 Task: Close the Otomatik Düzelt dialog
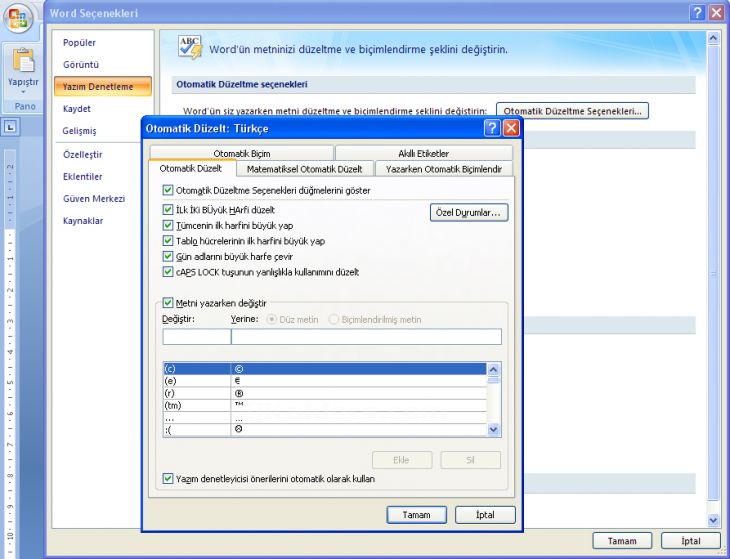click(511, 128)
